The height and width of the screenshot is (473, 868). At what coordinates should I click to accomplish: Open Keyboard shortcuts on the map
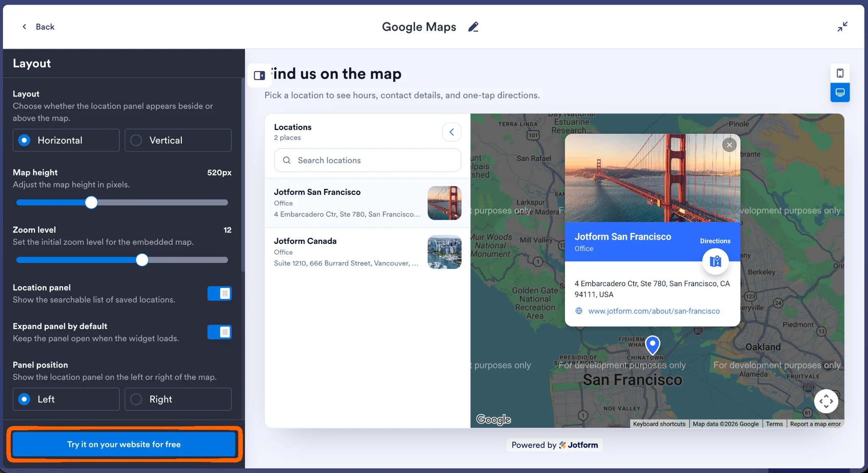(659, 424)
